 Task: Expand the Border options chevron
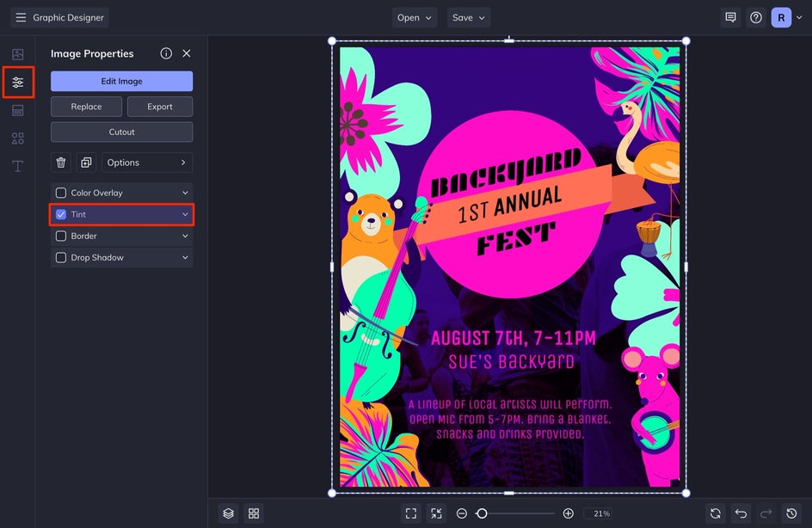pyautogui.click(x=185, y=236)
